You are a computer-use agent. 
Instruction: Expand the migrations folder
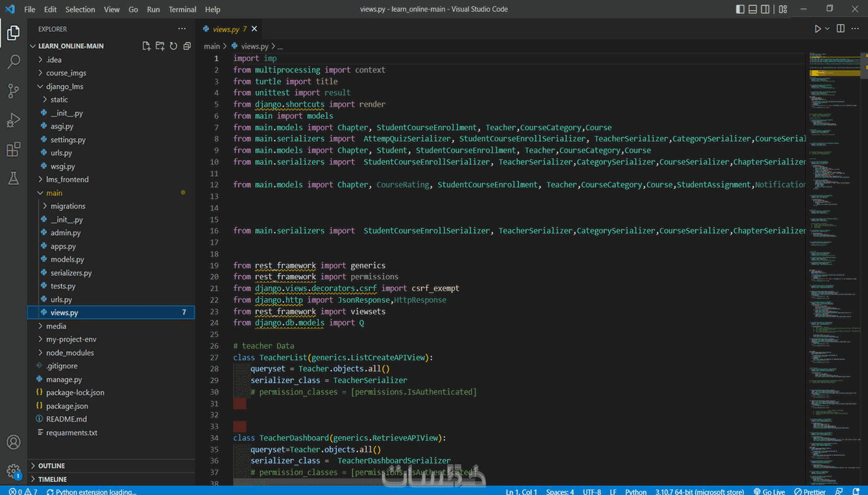[x=67, y=206]
